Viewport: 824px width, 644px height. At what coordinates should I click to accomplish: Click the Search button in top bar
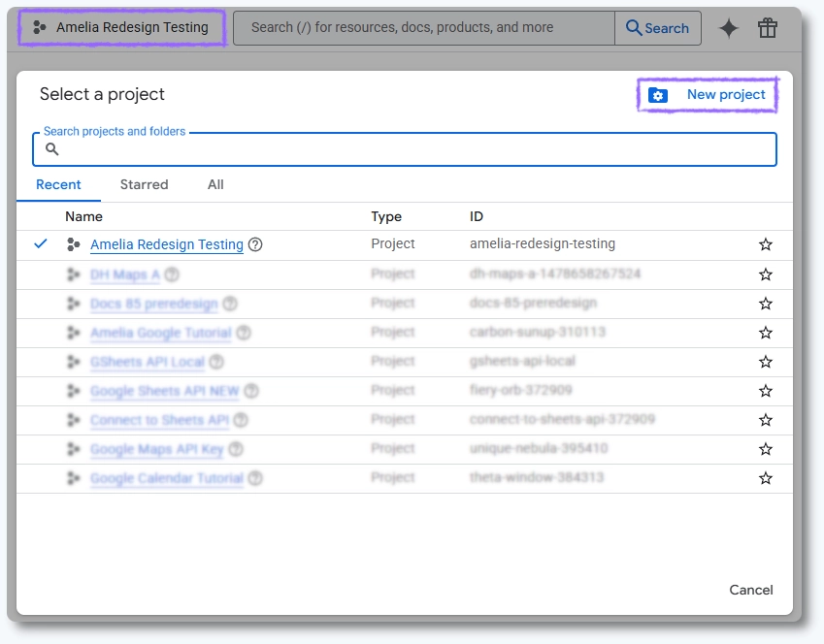[x=658, y=28]
